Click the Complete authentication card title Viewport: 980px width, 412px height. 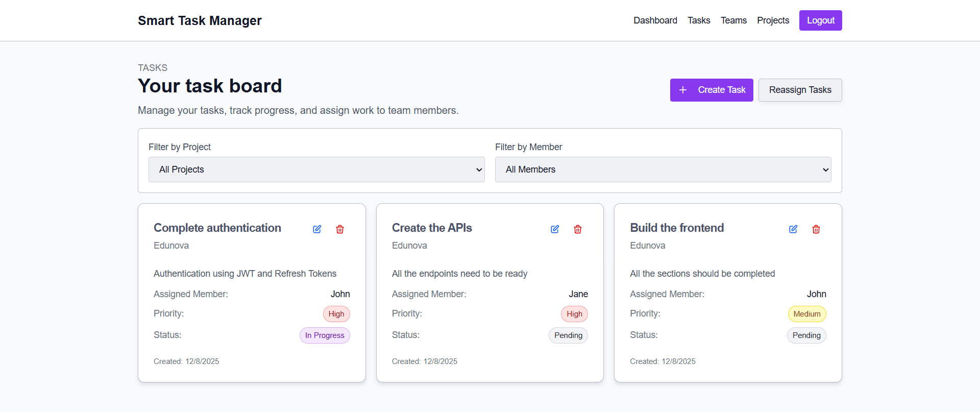[217, 228]
